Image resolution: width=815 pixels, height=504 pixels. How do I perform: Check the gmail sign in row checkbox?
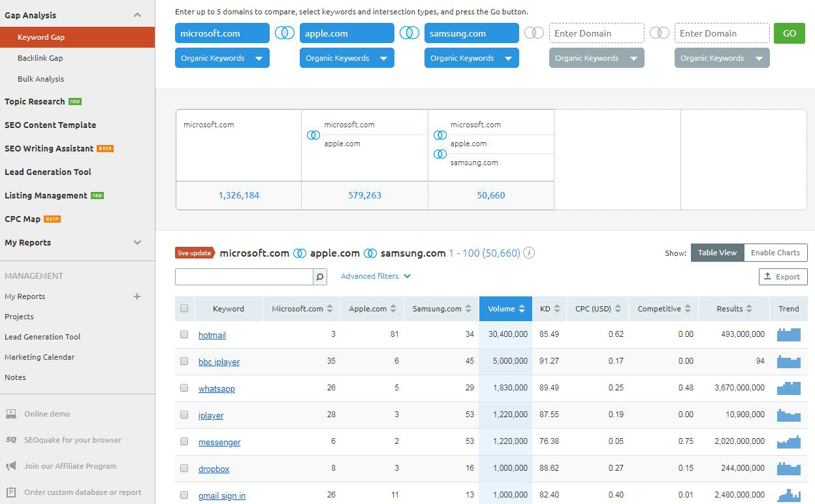pos(184,495)
